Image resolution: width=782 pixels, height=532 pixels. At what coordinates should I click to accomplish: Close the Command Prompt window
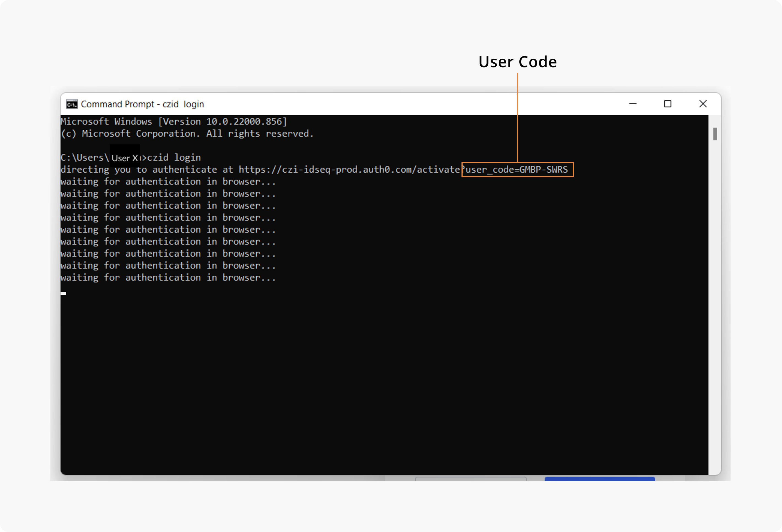click(x=703, y=104)
